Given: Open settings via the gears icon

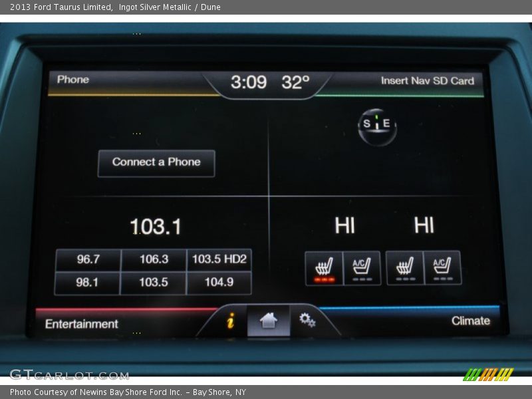Looking at the screenshot, I should 307,322.
